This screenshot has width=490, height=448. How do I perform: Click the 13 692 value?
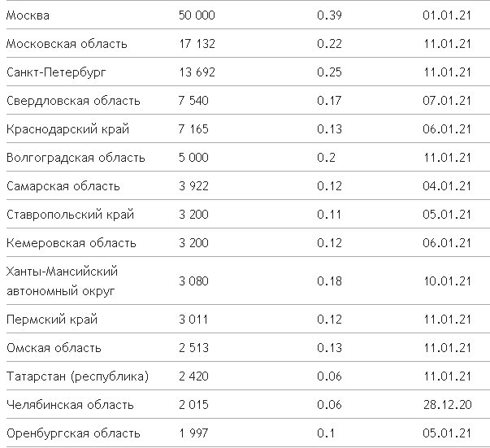tap(197, 72)
